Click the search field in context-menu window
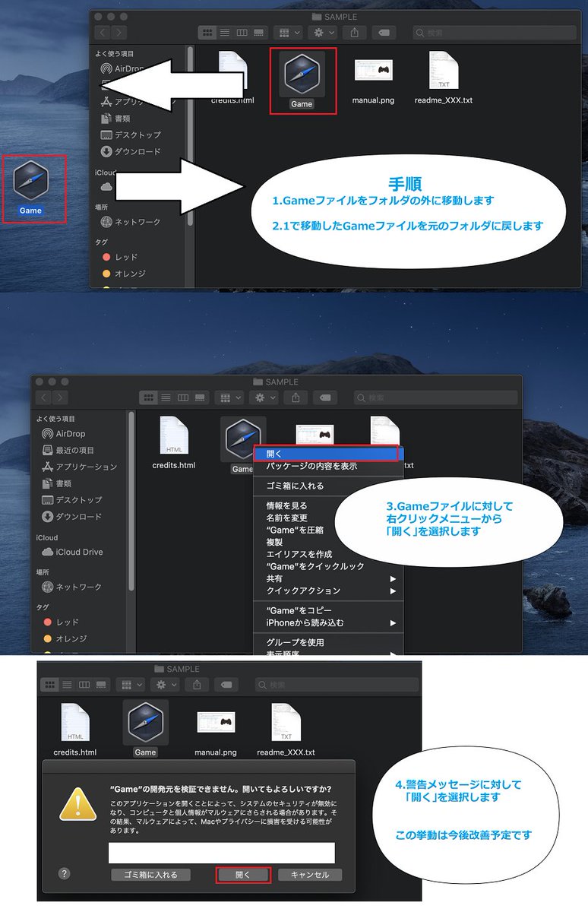The width and height of the screenshot is (588, 912). pos(435,397)
